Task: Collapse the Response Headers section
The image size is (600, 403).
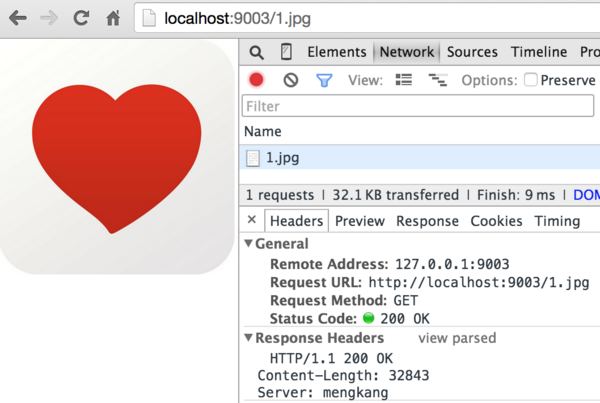Action: pos(249,338)
